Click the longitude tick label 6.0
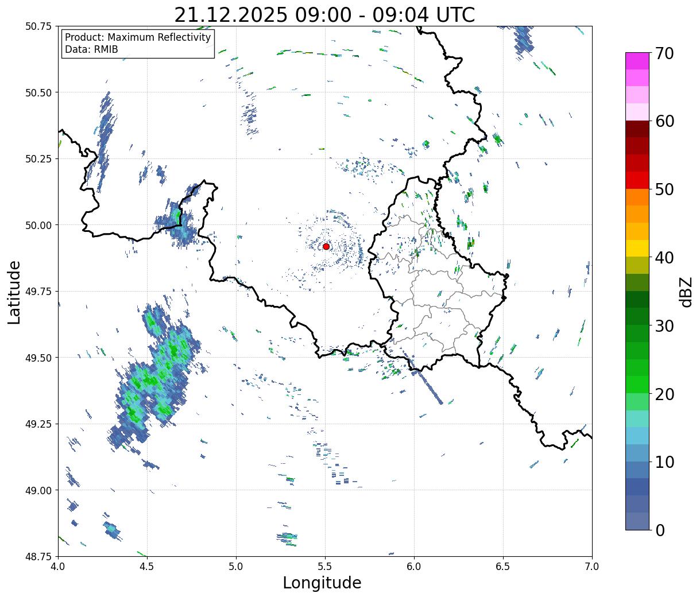Screen dimensions: 700x597 pyautogui.click(x=414, y=567)
